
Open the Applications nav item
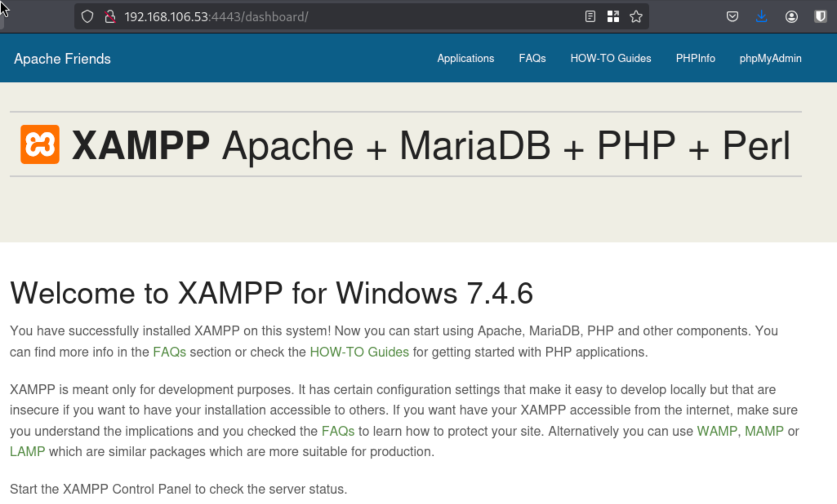[465, 58]
